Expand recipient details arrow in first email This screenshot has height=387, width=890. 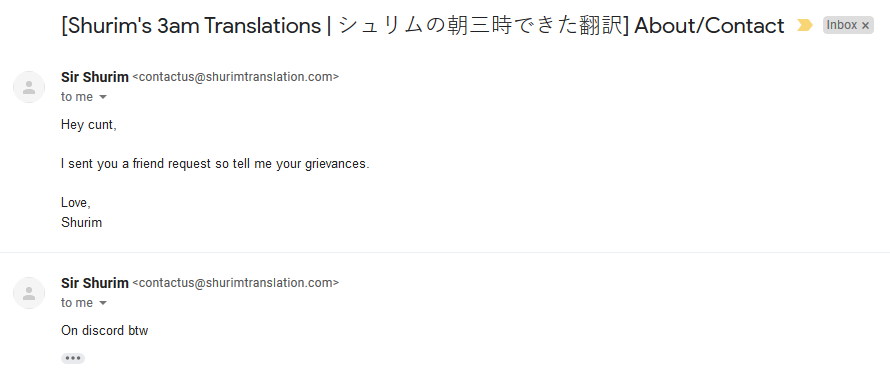(x=103, y=97)
